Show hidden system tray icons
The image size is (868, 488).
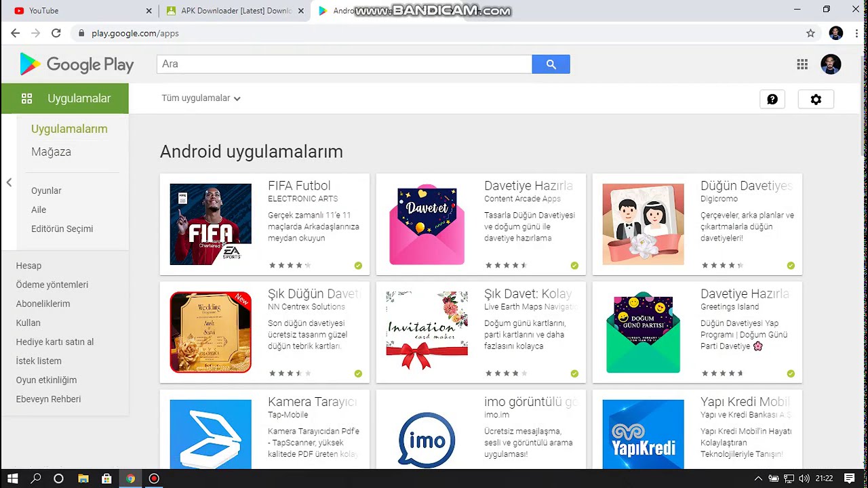[x=758, y=479]
